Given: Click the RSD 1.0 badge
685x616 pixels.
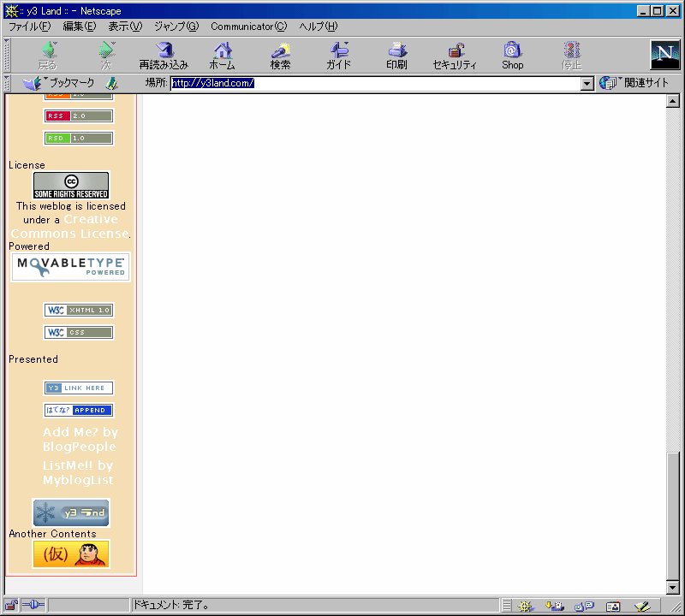Looking at the screenshot, I should pos(79,139).
